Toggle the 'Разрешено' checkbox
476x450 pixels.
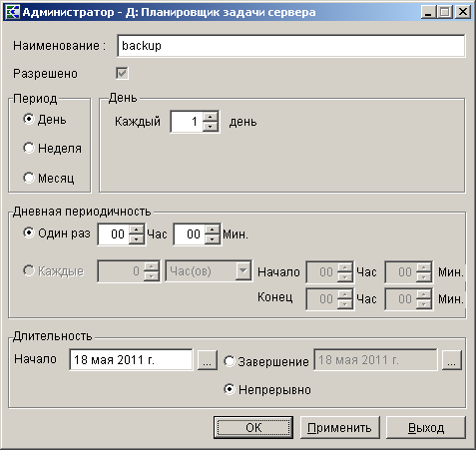[122, 73]
